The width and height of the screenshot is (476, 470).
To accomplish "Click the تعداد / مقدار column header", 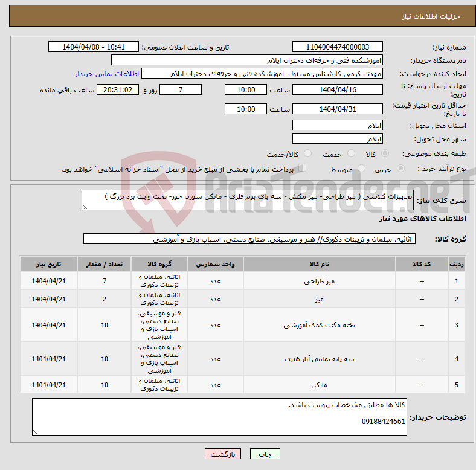I will tap(104, 264).
